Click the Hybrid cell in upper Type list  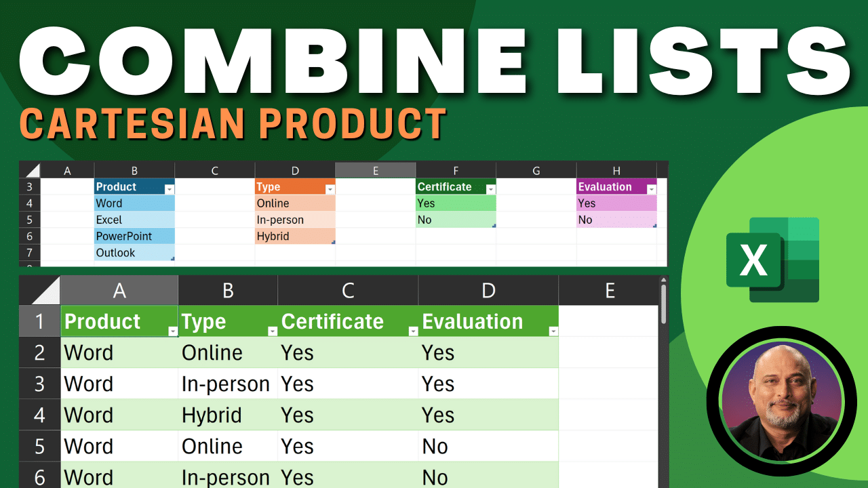point(295,236)
